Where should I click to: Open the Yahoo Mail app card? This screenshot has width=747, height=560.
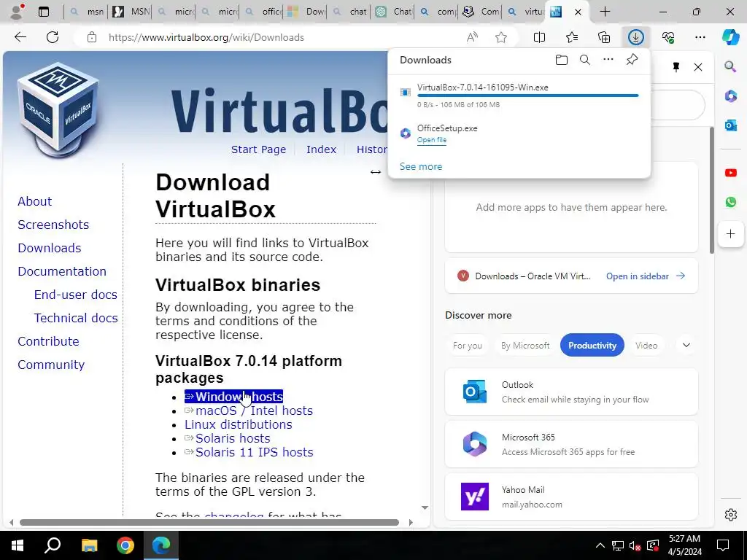571,497
